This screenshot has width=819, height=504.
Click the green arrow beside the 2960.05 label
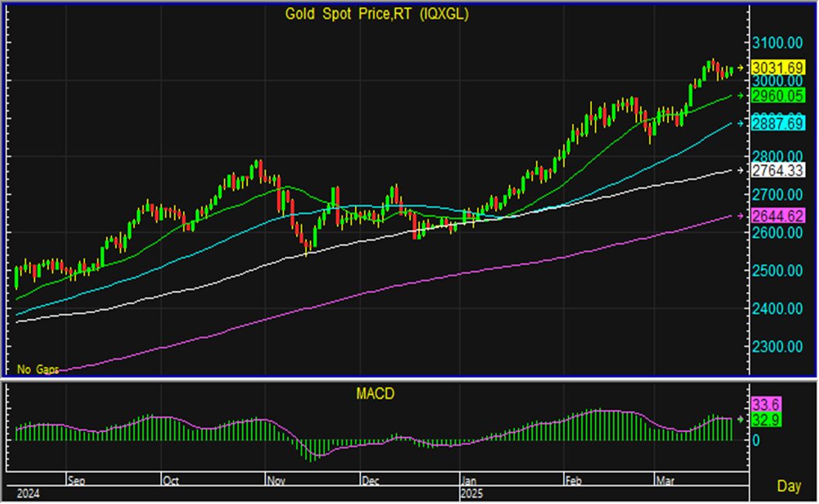tap(739, 96)
